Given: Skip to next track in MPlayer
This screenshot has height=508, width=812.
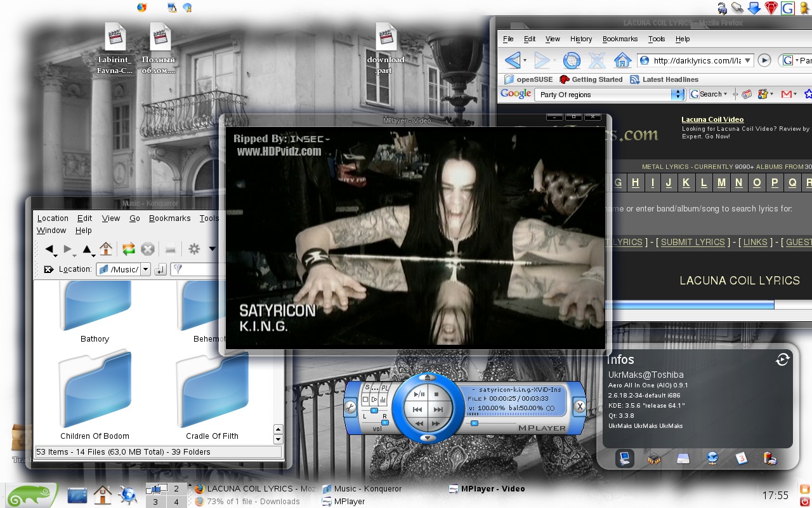Looking at the screenshot, I should pos(438,410).
